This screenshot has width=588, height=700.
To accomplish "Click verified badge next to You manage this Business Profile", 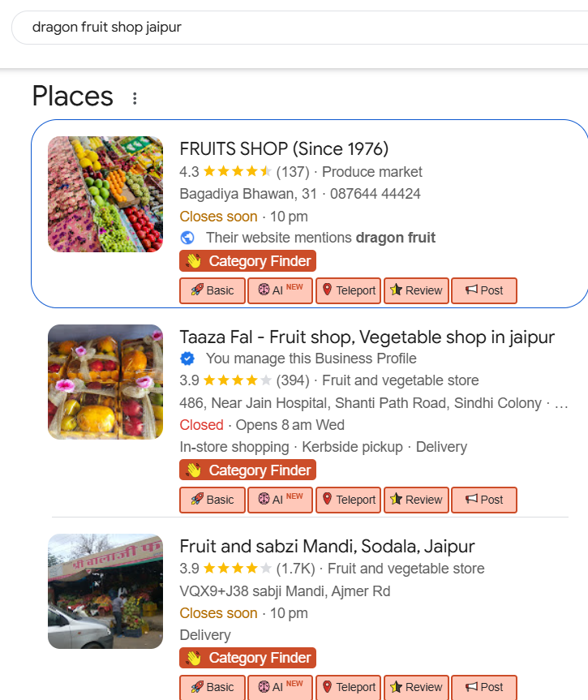I will tap(187, 359).
